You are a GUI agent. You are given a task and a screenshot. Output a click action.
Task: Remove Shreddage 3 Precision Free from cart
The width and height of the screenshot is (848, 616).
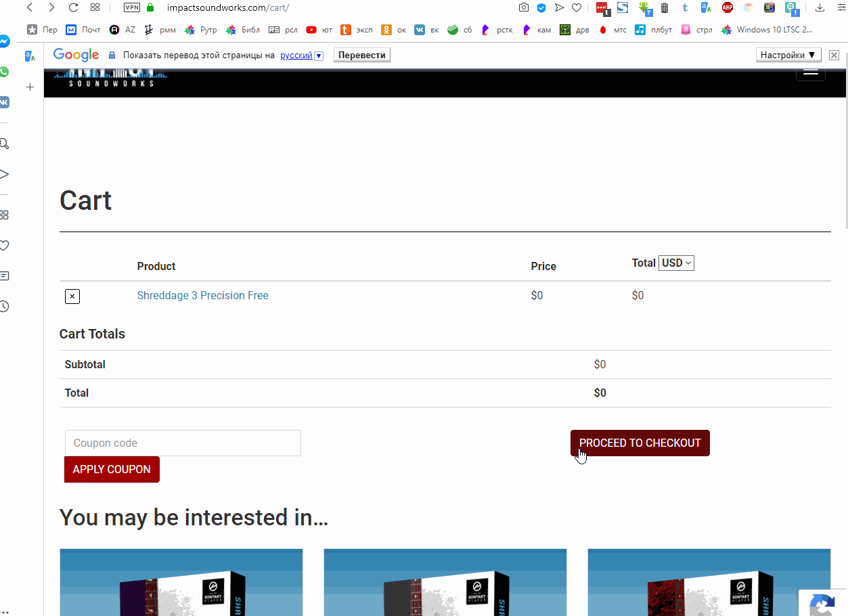click(x=72, y=296)
